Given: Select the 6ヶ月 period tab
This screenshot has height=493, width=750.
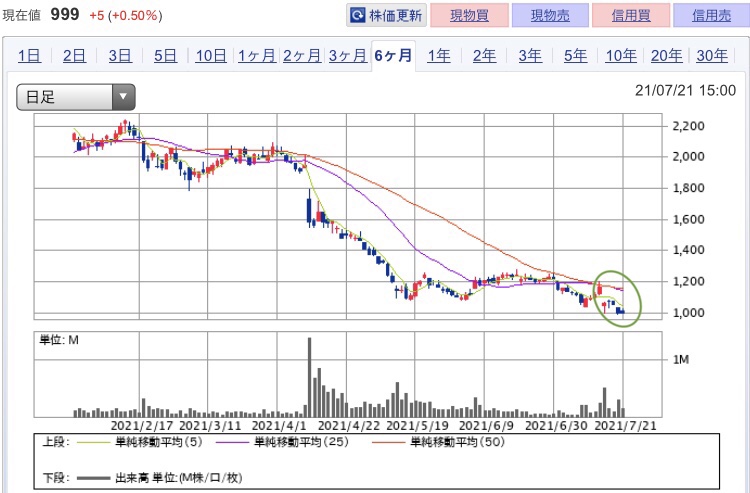Looking at the screenshot, I should pos(393,56).
